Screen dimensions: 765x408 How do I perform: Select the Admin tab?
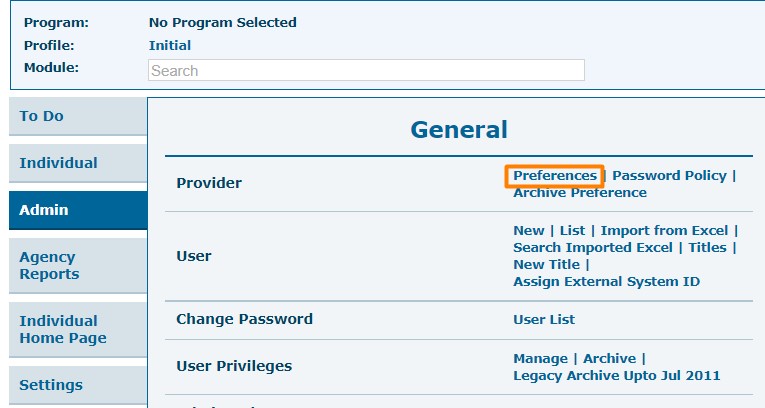pos(78,210)
